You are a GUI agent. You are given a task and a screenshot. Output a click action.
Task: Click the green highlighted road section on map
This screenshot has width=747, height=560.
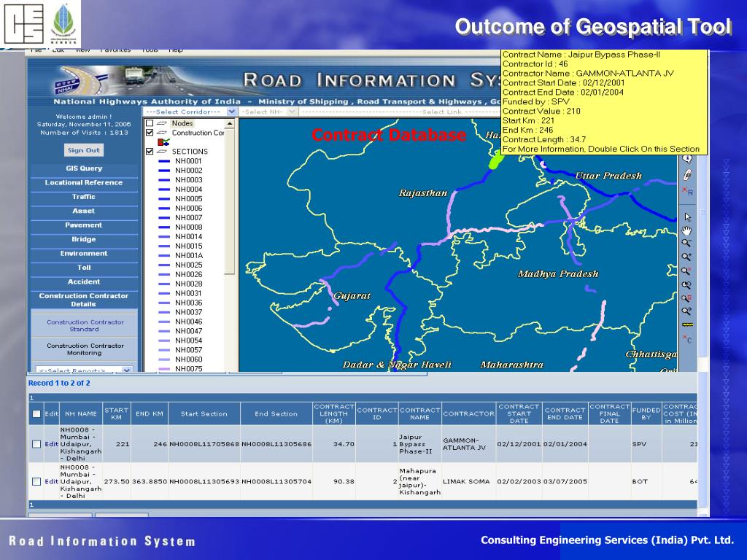(495, 160)
